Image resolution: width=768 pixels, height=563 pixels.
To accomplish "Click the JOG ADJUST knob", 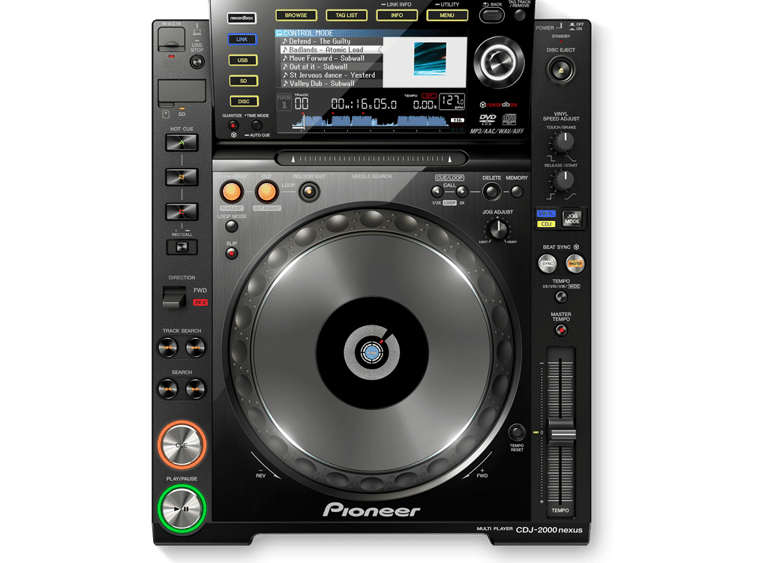I will tap(498, 229).
